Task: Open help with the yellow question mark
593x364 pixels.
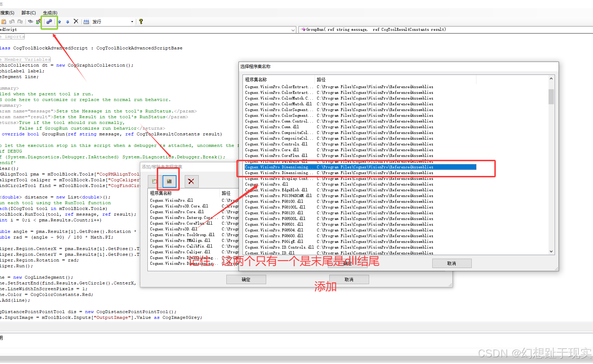Action: [x=141, y=21]
